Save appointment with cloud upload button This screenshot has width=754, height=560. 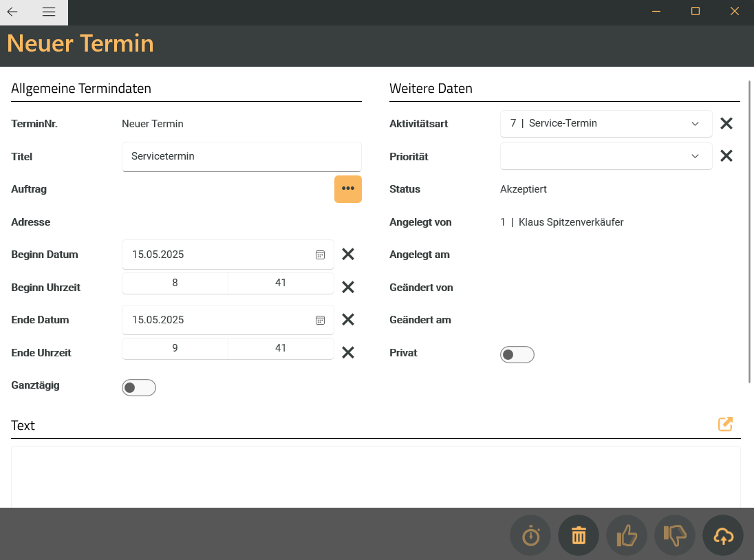pyautogui.click(x=723, y=535)
